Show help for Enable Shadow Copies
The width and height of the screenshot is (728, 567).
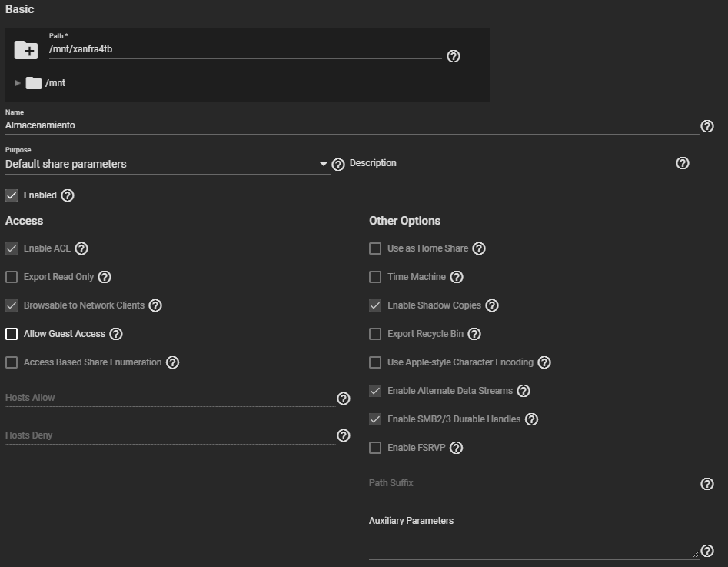pos(492,305)
